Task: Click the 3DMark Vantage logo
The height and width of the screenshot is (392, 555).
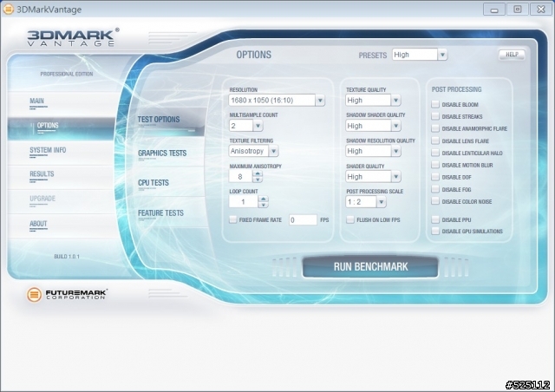Action: pos(73,37)
